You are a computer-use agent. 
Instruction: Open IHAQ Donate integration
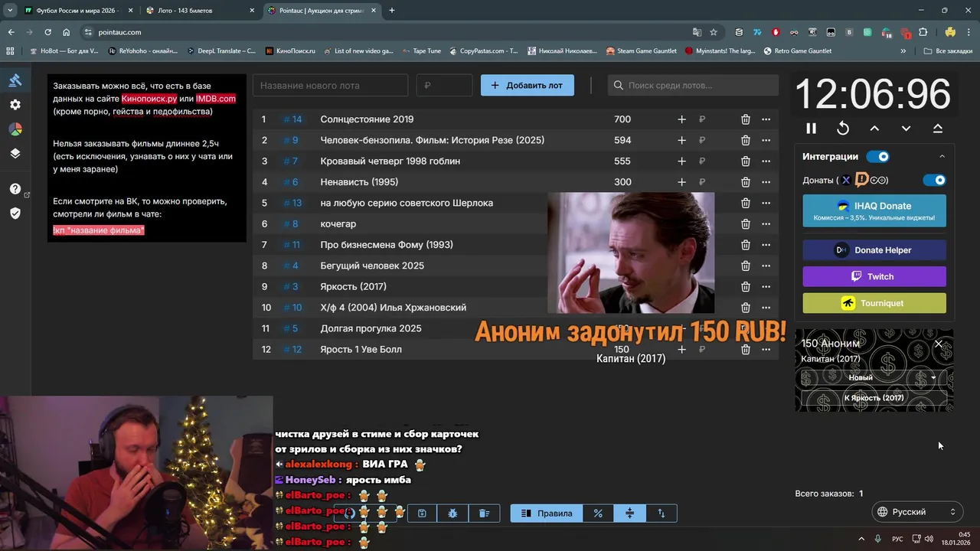pos(874,210)
